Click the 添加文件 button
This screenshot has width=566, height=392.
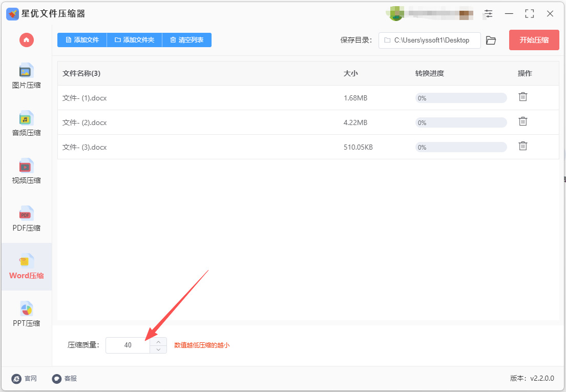pos(82,40)
